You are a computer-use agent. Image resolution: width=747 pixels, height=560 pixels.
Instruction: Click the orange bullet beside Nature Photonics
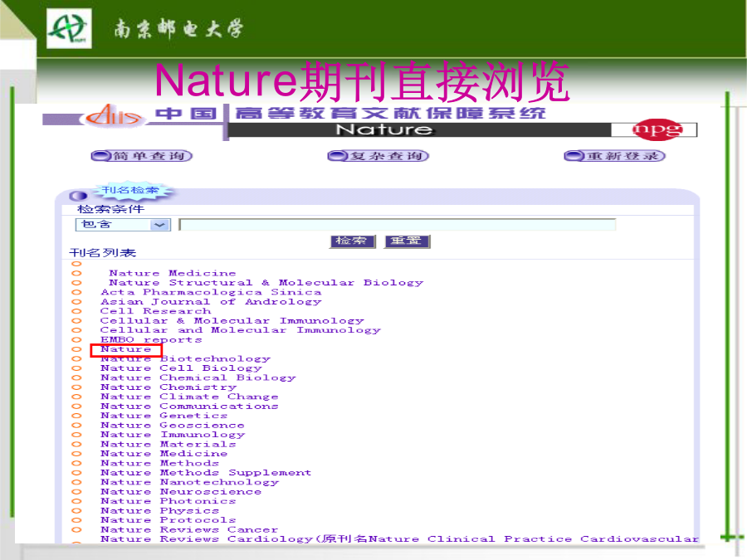[76, 501]
